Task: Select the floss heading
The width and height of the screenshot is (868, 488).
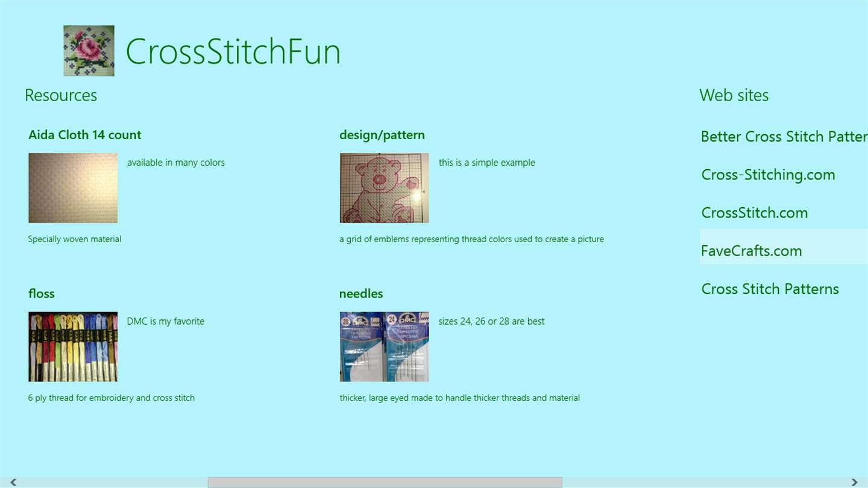Action: tap(42, 293)
